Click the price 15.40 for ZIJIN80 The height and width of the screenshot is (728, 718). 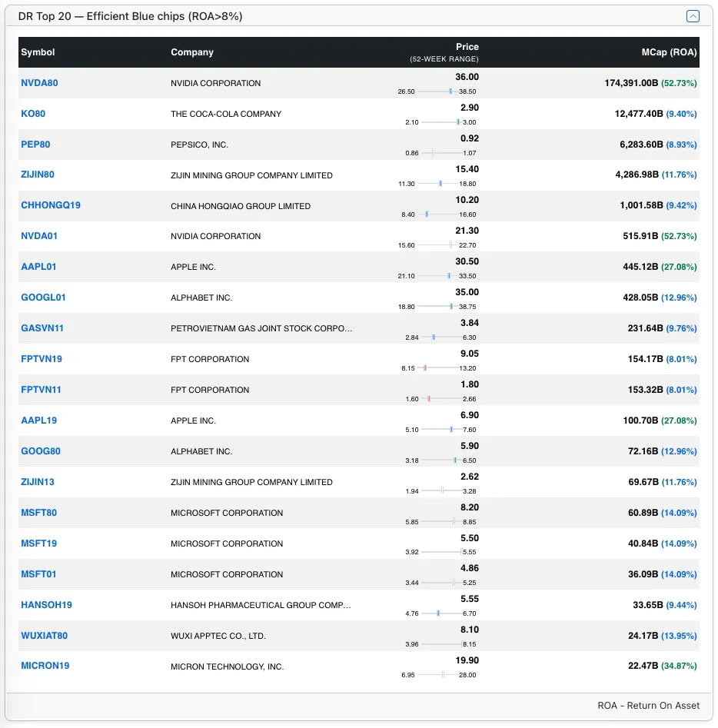(x=467, y=169)
